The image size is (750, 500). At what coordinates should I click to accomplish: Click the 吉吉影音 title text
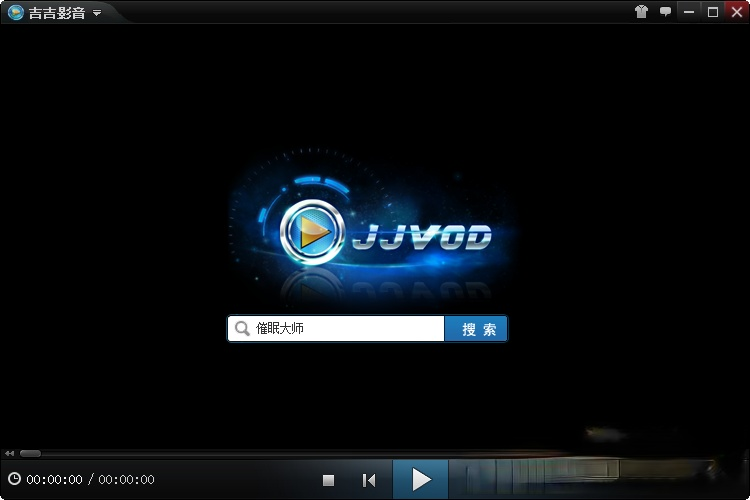[57, 13]
